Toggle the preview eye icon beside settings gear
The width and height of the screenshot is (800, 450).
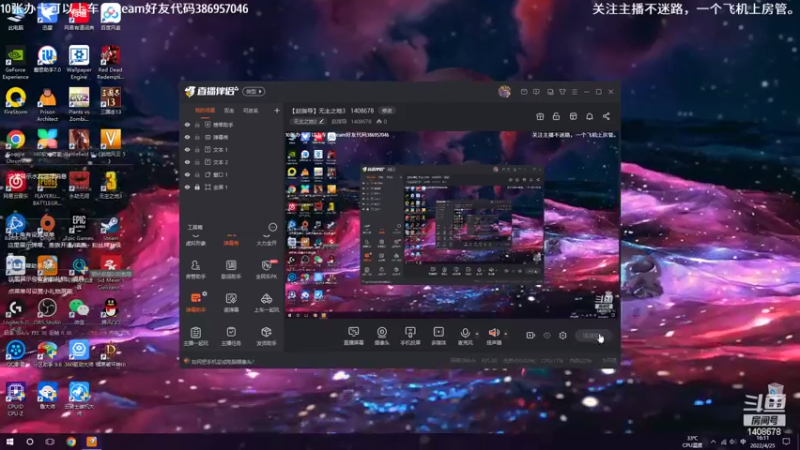click(x=547, y=335)
